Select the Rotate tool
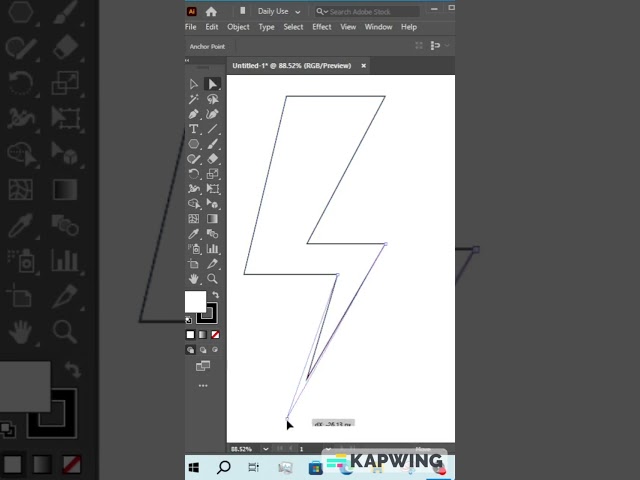The height and width of the screenshot is (480, 640). coord(193,174)
